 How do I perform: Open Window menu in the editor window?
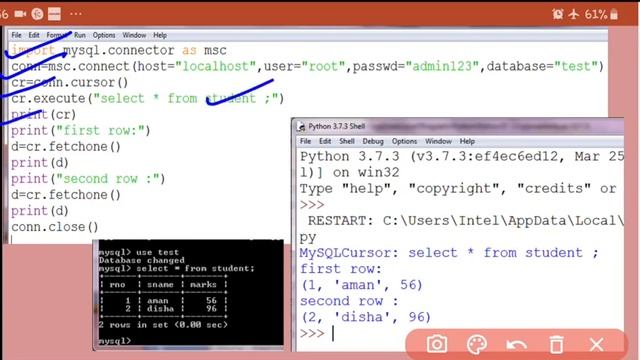[x=134, y=35]
